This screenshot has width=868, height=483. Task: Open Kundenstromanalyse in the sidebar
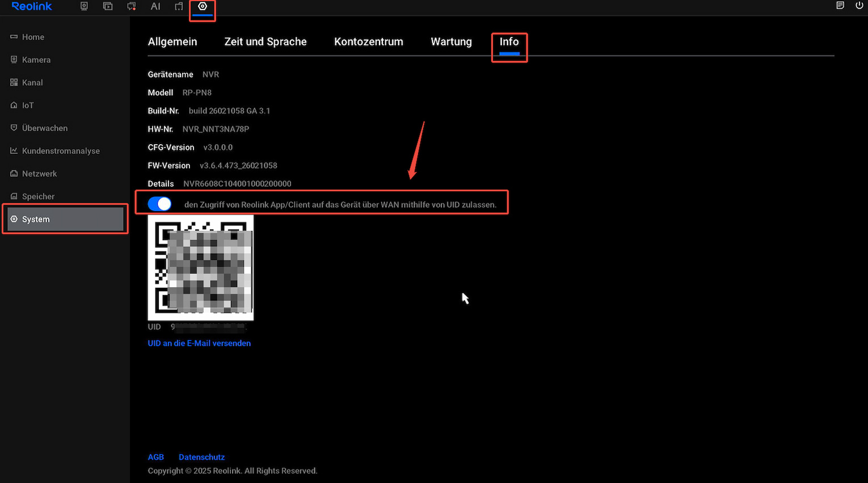point(61,151)
